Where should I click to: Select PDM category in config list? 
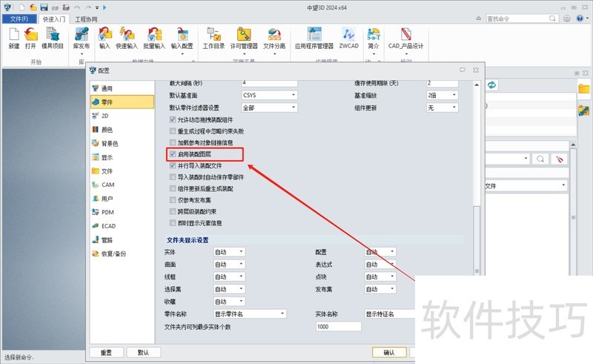coord(122,212)
